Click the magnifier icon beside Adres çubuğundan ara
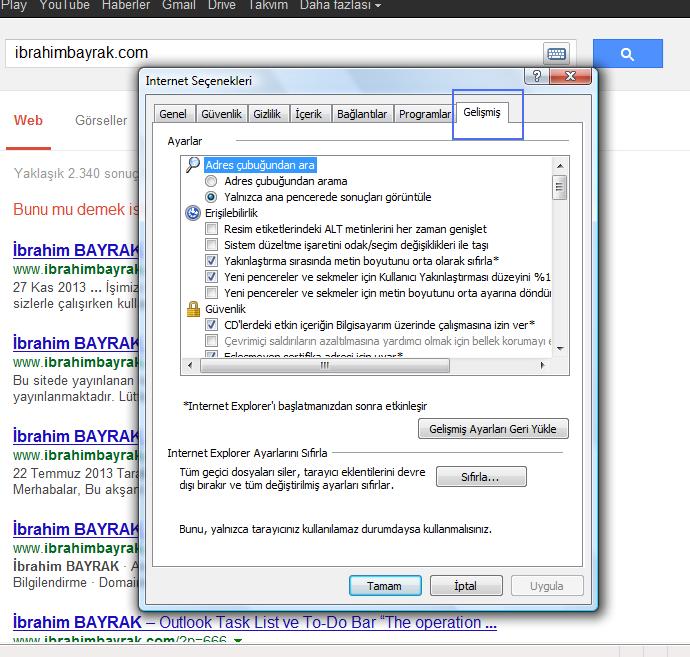This screenshot has width=690, height=657. pos(193,165)
